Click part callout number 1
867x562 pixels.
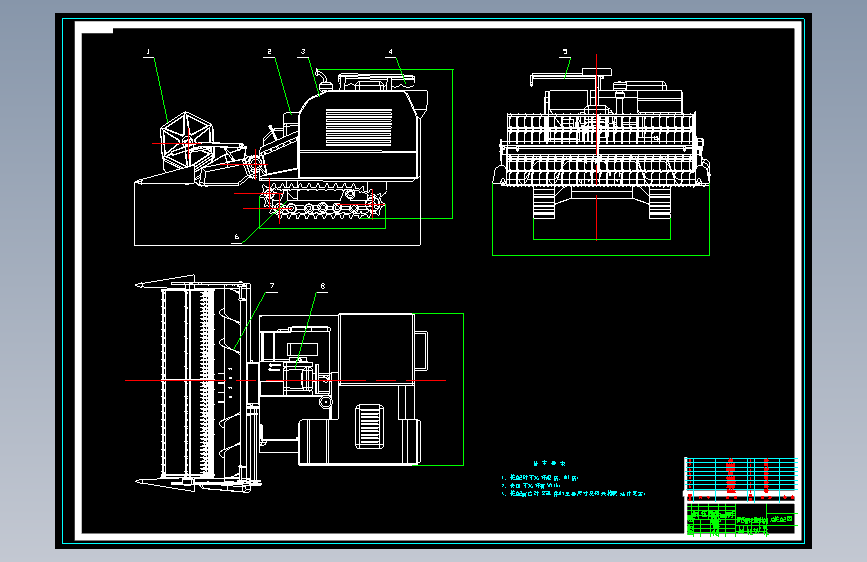coord(148,52)
